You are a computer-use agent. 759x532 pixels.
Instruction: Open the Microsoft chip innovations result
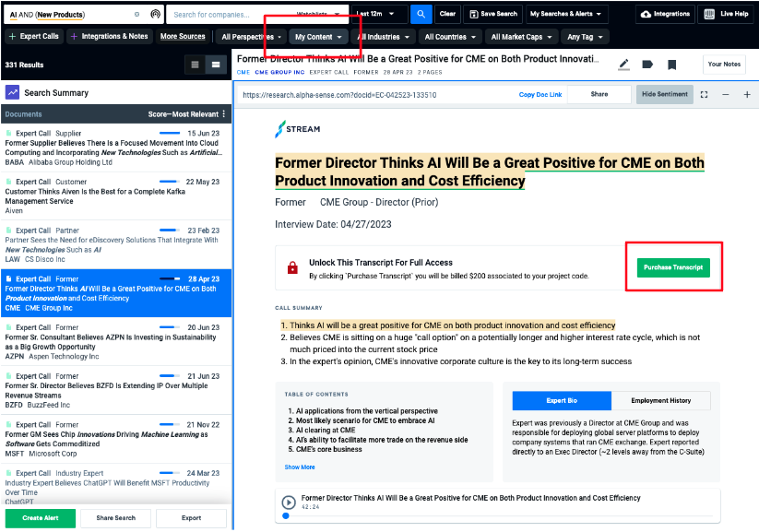(115, 439)
